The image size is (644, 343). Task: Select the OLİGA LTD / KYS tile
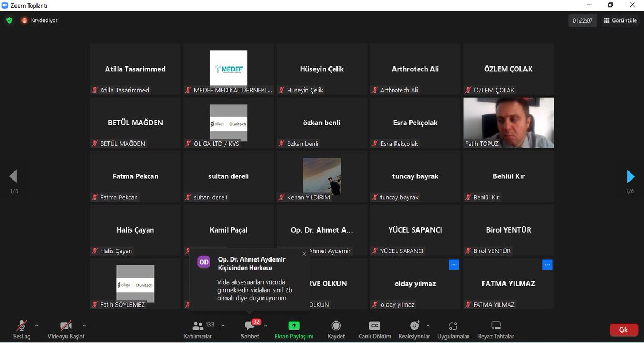(x=229, y=123)
